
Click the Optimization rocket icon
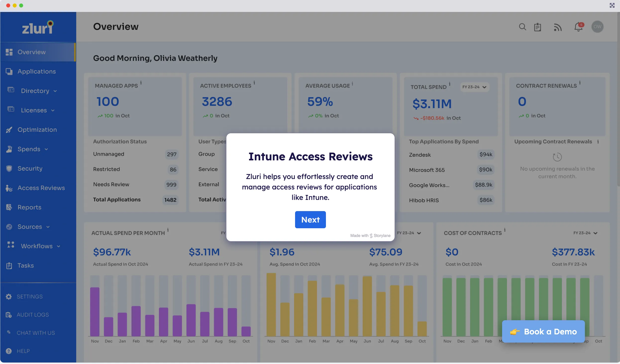pos(9,130)
